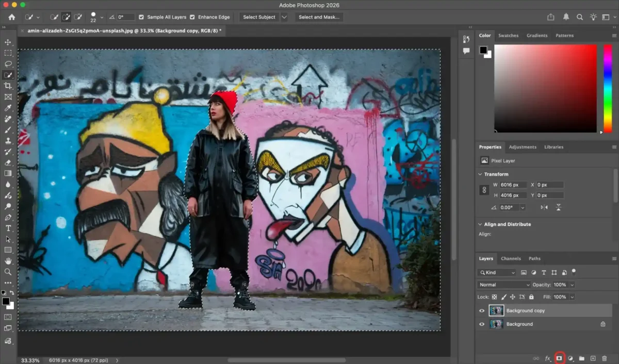Pick the Eyedropper tool
Screen dimensions: 619x364
(x=8, y=108)
